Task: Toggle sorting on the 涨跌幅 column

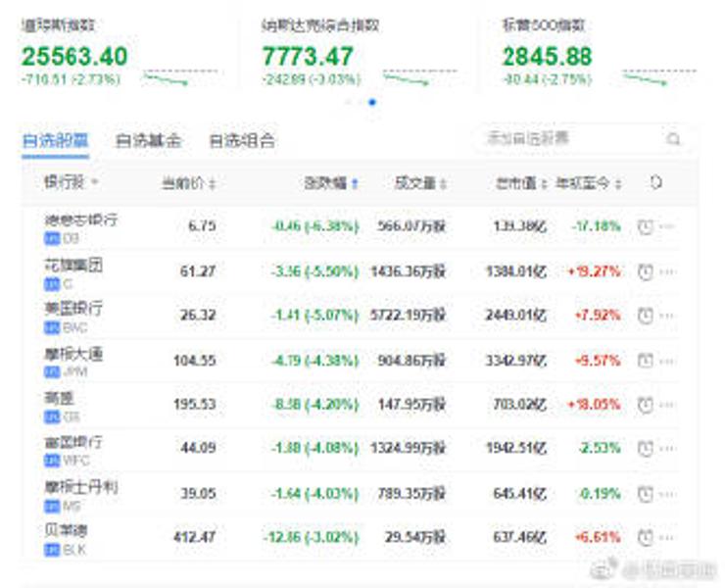Action: [331, 183]
